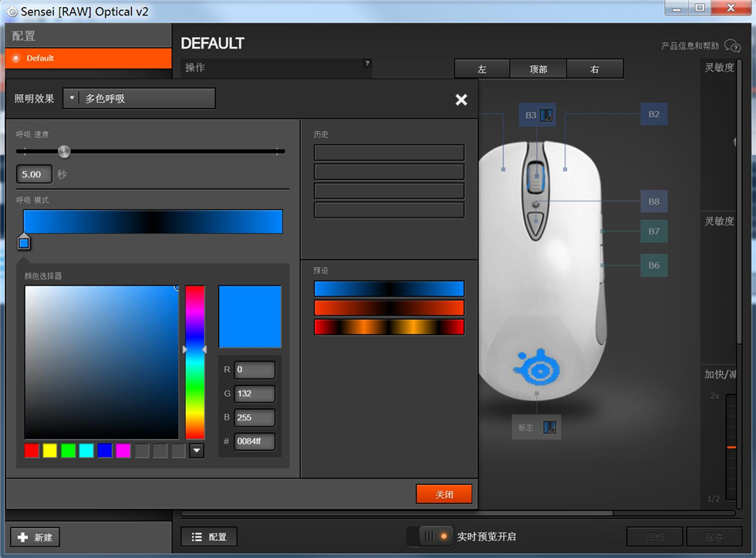Click the B8 mouse button label
The image size is (756, 558).
654,201
